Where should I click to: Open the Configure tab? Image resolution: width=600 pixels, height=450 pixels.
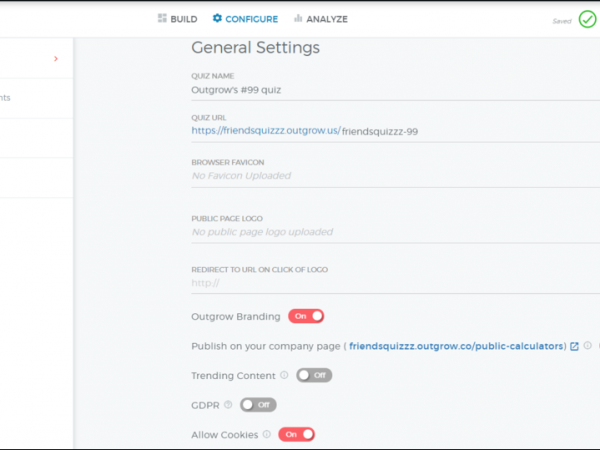click(245, 19)
